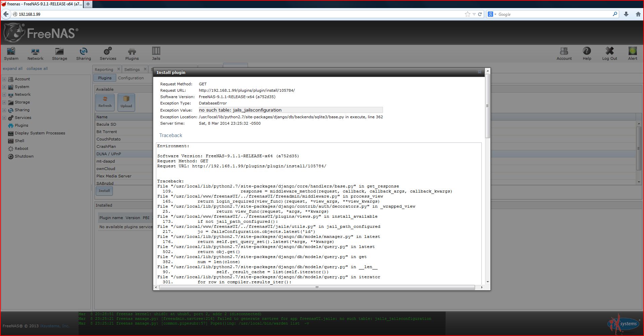Select the Plugins sub-tab
This screenshot has height=336, width=644.
pyautogui.click(x=105, y=78)
